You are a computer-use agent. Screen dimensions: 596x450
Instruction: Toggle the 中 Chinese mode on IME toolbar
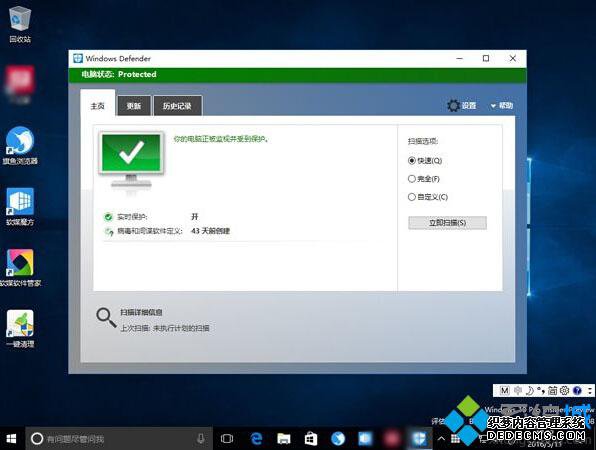[518, 390]
